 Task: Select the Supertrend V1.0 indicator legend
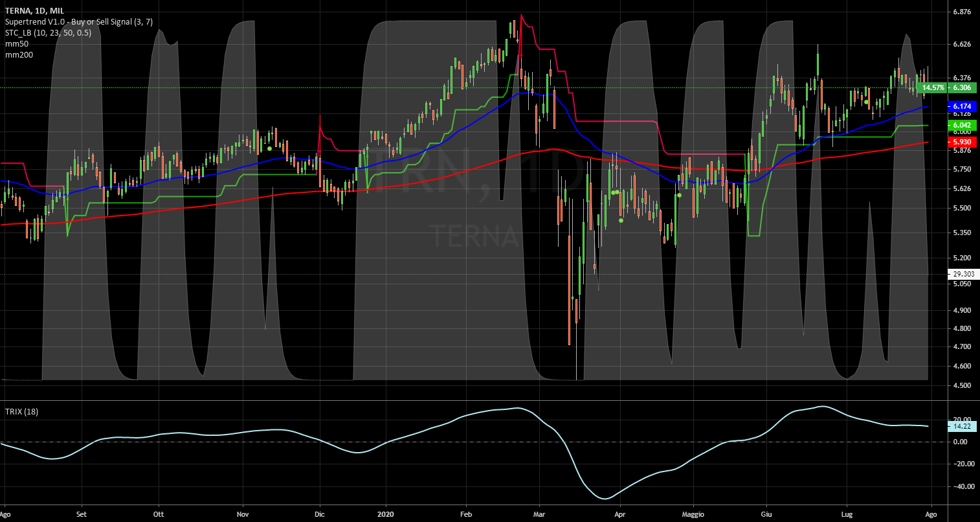(x=78, y=22)
